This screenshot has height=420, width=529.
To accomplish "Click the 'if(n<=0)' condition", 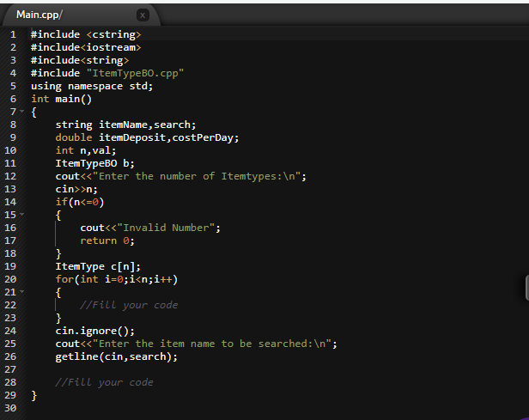I will [x=80, y=202].
